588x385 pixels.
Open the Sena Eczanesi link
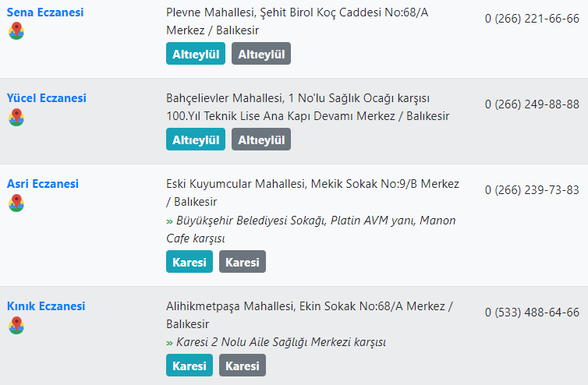pyautogui.click(x=45, y=12)
